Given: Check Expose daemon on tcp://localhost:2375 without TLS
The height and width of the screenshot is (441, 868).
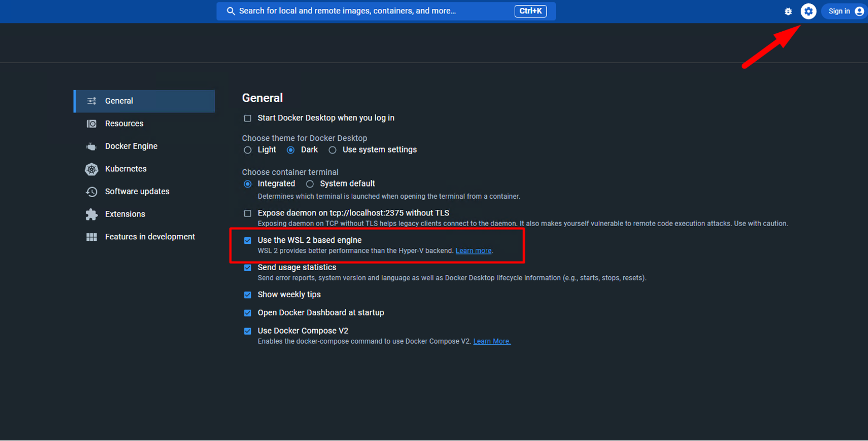Looking at the screenshot, I should (x=248, y=213).
